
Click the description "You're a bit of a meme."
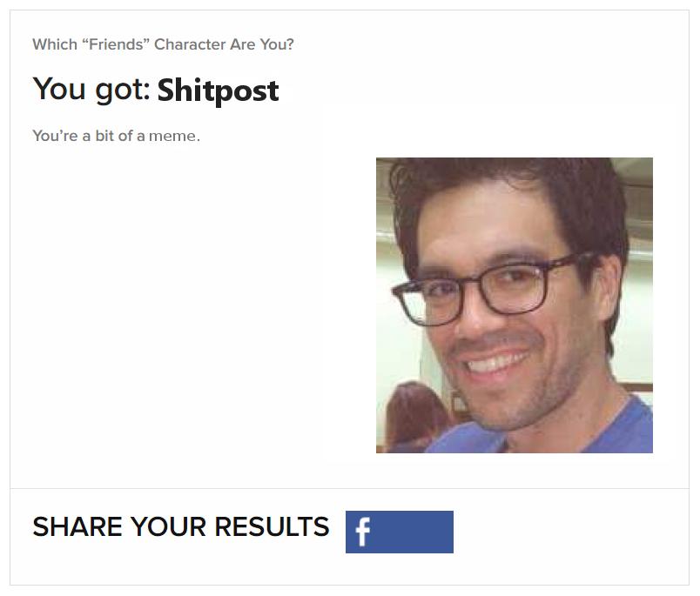click(x=116, y=136)
